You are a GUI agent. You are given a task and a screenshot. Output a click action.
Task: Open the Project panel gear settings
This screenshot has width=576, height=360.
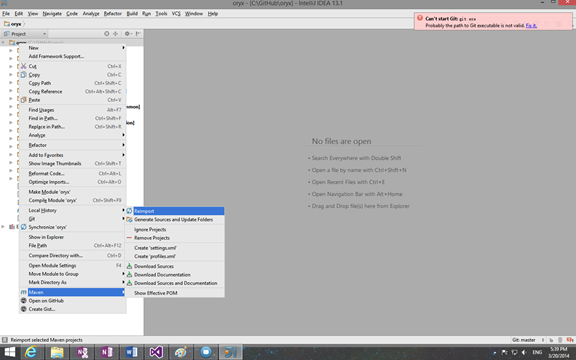[127, 33]
